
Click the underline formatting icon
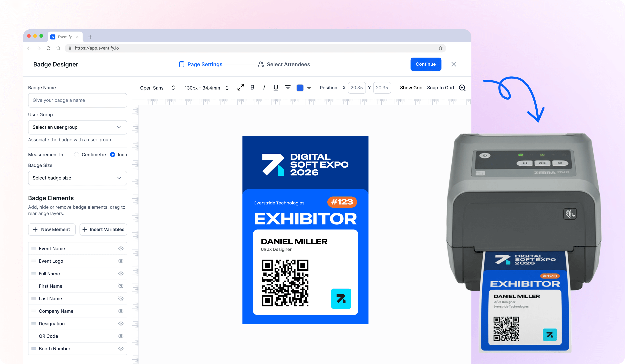pyautogui.click(x=276, y=88)
